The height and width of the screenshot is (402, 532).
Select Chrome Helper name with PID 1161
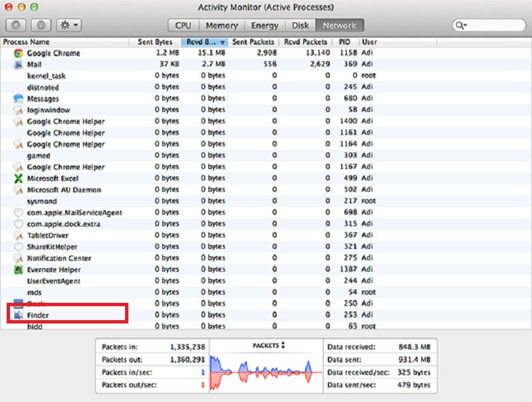coord(66,132)
